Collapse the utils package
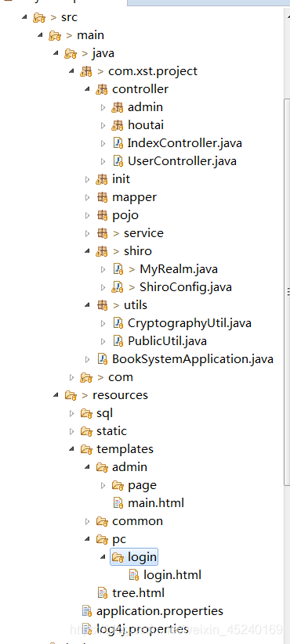This screenshot has width=290, height=644. click(87, 305)
